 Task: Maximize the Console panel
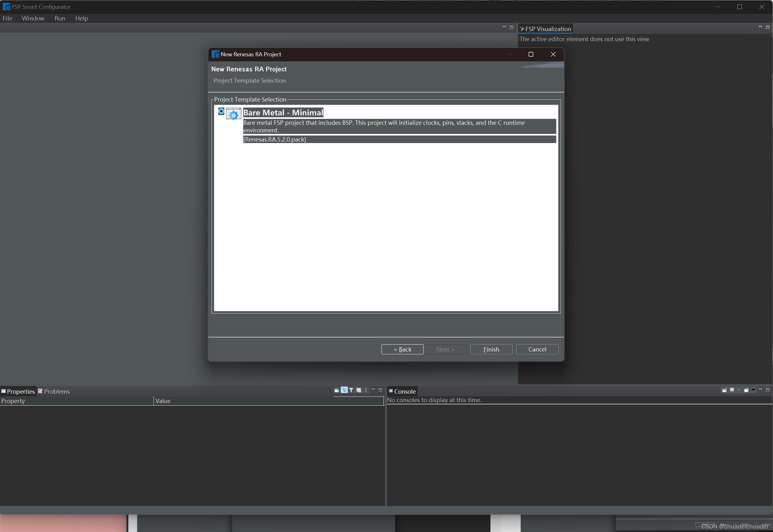click(x=767, y=390)
